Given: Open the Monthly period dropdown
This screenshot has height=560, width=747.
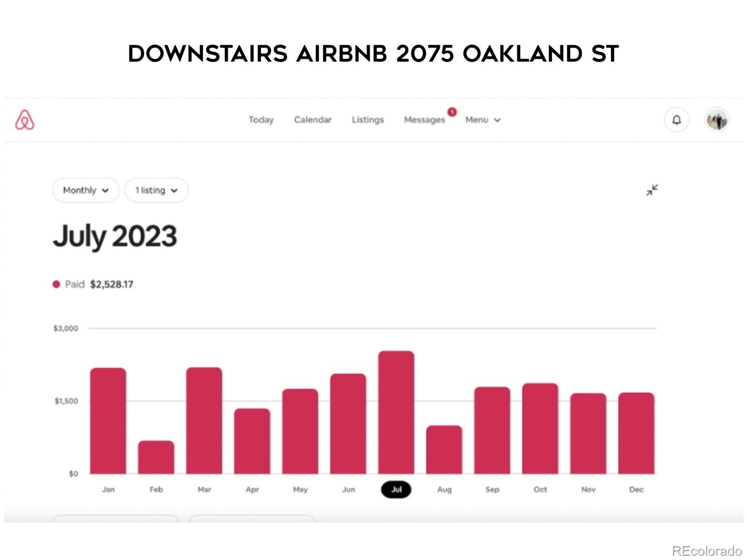Looking at the screenshot, I should (x=86, y=190).
